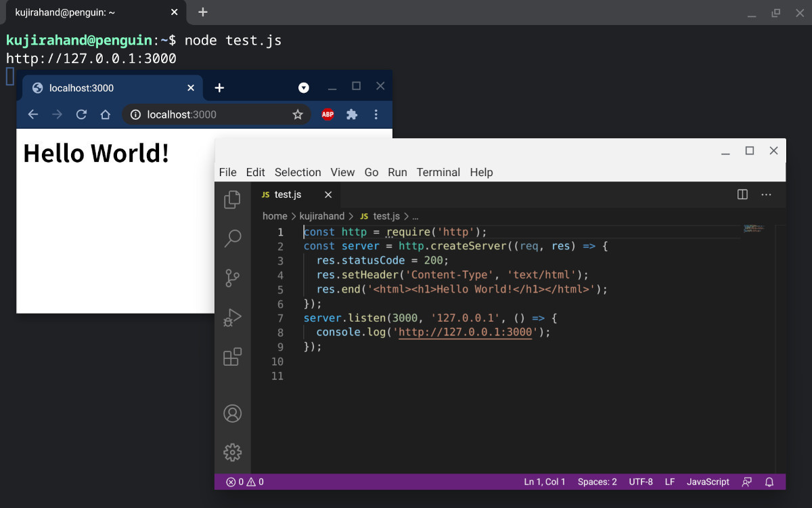This screenshot has height=508, width=812.
Task: Bookmark the page with the star icon
Action: (297, 114)
